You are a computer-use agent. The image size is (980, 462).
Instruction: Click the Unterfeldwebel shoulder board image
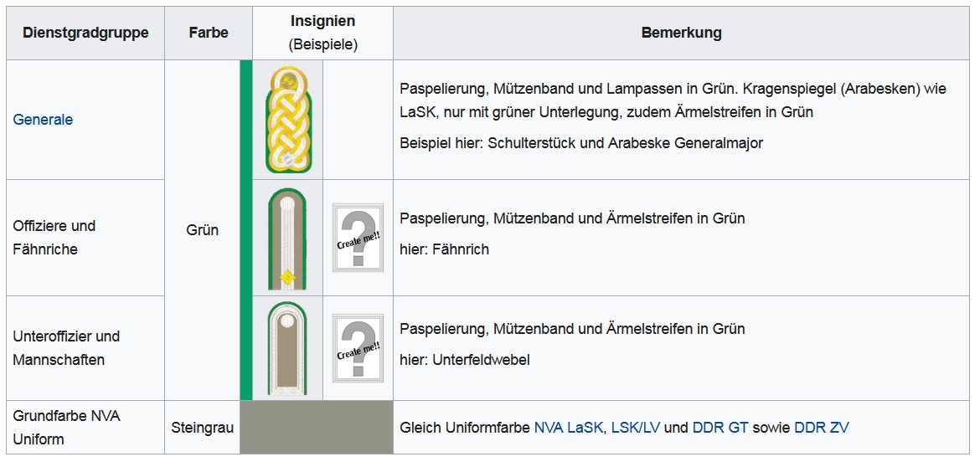287,348
